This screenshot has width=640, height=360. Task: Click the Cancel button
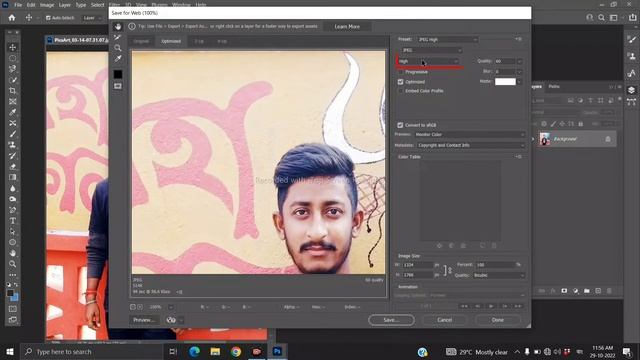[444, 320]
